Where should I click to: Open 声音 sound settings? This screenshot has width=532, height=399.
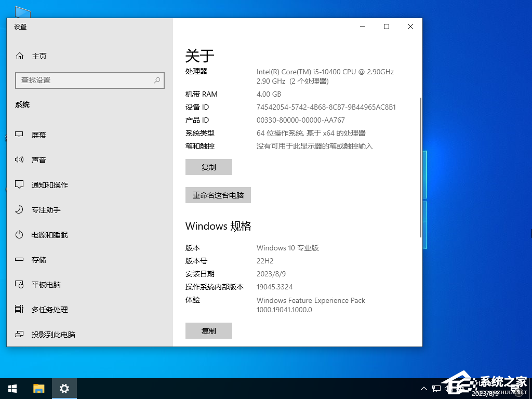point(38,159)
